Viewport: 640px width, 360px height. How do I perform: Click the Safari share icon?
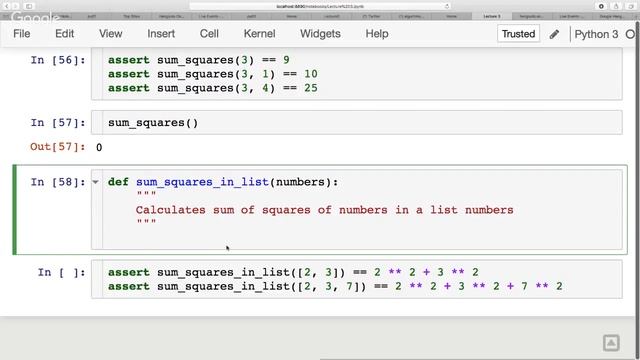616,6
